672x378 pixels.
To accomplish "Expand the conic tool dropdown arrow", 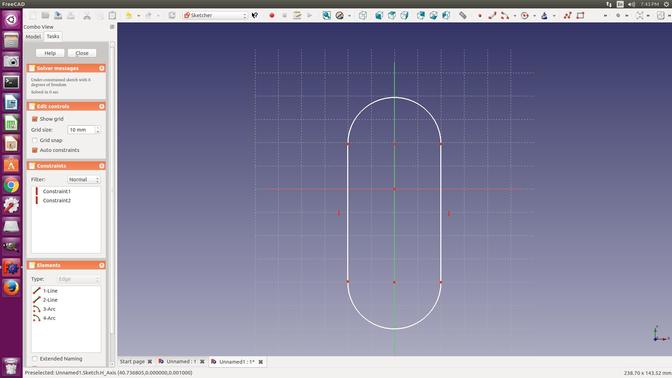I will pos(554,16).
